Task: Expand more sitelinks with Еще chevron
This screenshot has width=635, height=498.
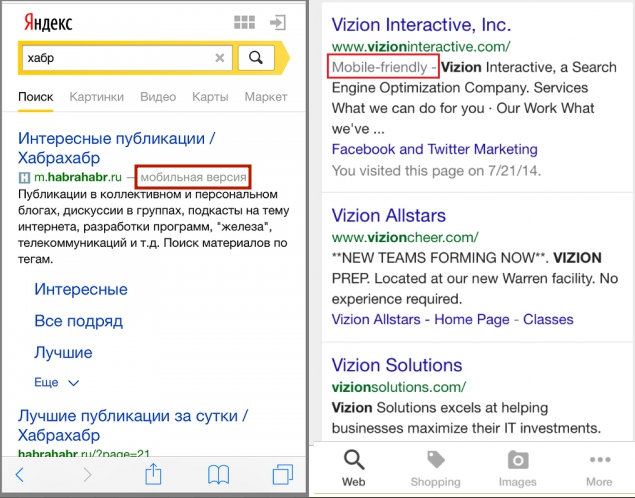Action: 56,382
